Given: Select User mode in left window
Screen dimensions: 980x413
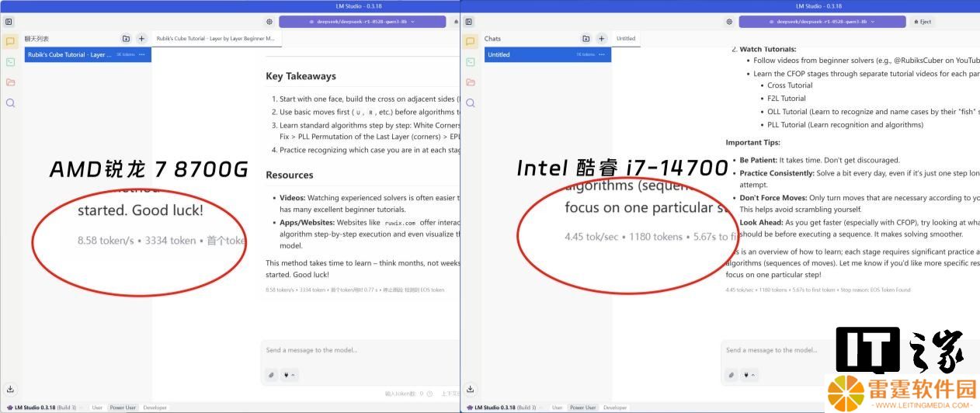Looking at the screenshot, I should click(97, 408).
